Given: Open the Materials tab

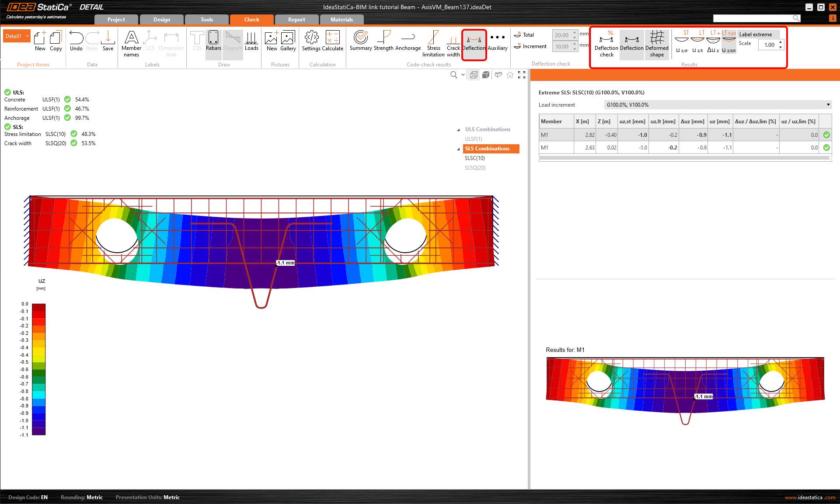Looking at the screenshot, I should (342, 20).
